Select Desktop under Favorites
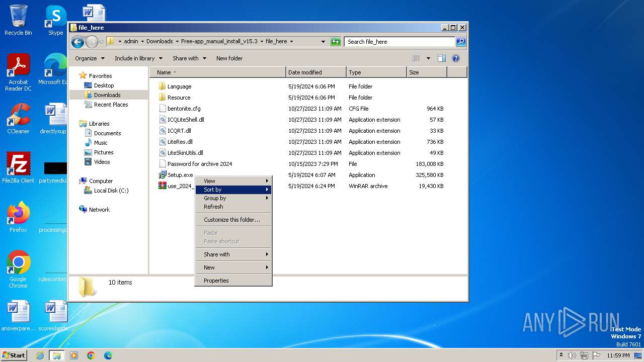Image resolution: width=644 pixels, height=362 pixels. point(104,85)
